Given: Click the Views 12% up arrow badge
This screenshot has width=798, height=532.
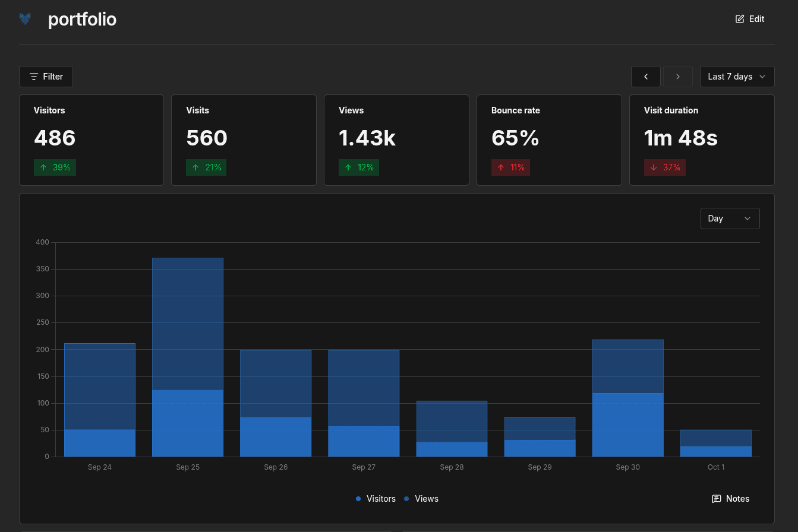Looking at the screenshot, I should click(x=359, y=167).
